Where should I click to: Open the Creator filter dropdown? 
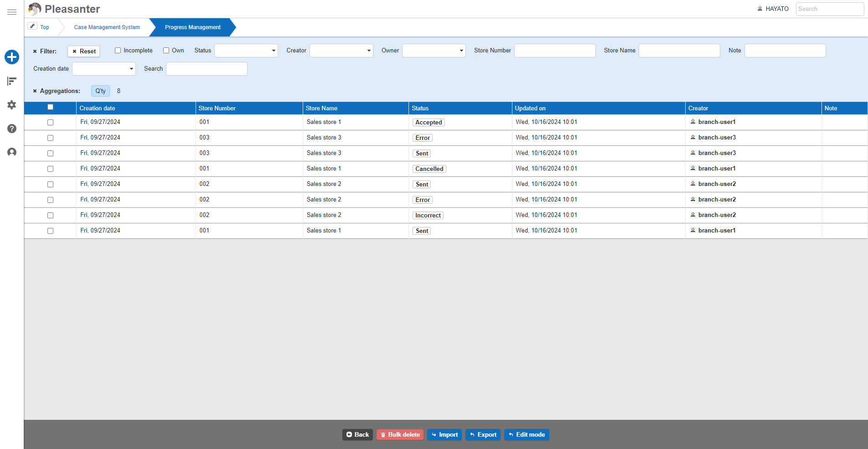(x=341, y=51)
